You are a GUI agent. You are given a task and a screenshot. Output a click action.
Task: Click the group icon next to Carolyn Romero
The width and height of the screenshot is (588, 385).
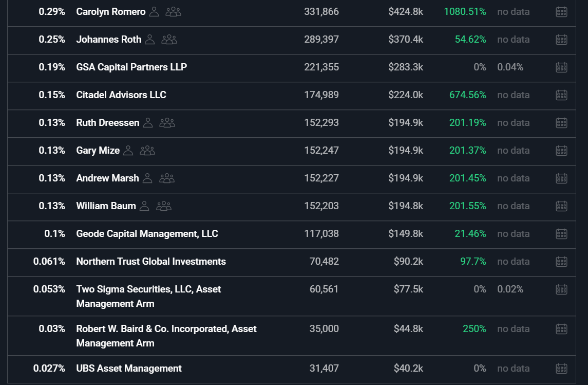174,12
